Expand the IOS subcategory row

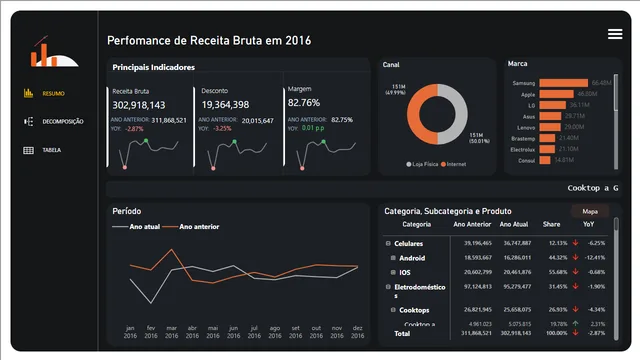pyautogui.click(x=393, y=272)
